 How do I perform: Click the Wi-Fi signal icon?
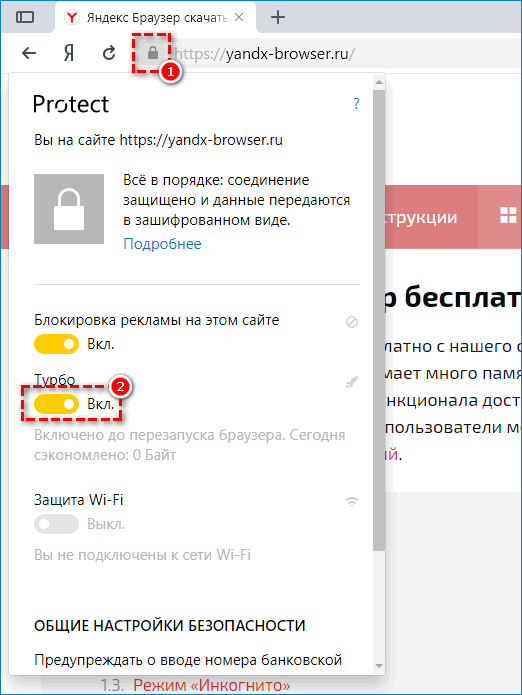point(352,502)
